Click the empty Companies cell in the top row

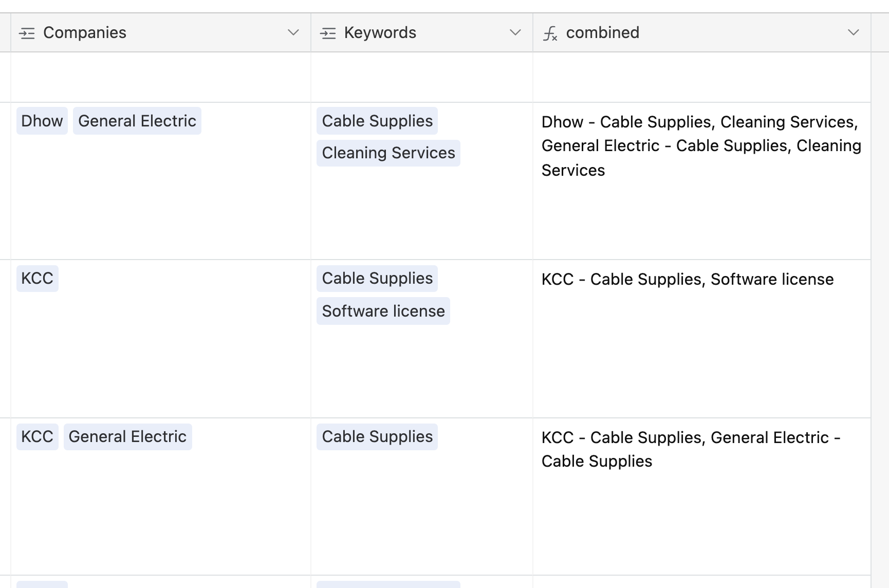161,77
